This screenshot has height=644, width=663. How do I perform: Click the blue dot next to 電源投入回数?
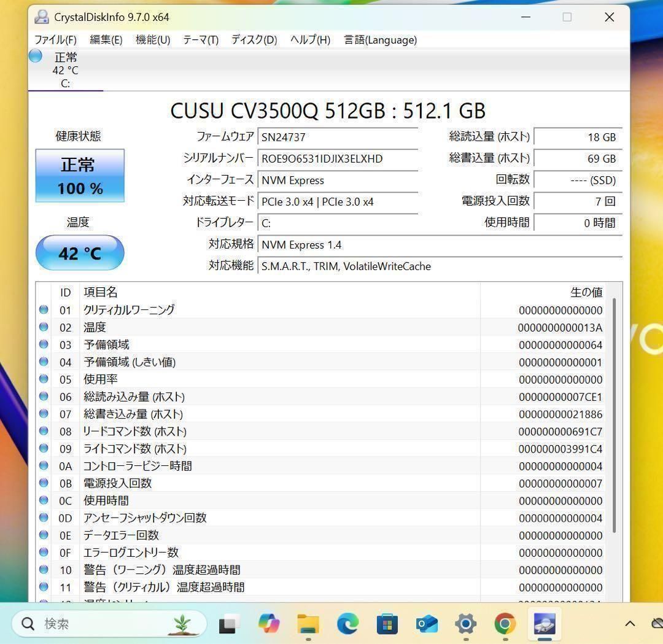(x=44, y=483)
